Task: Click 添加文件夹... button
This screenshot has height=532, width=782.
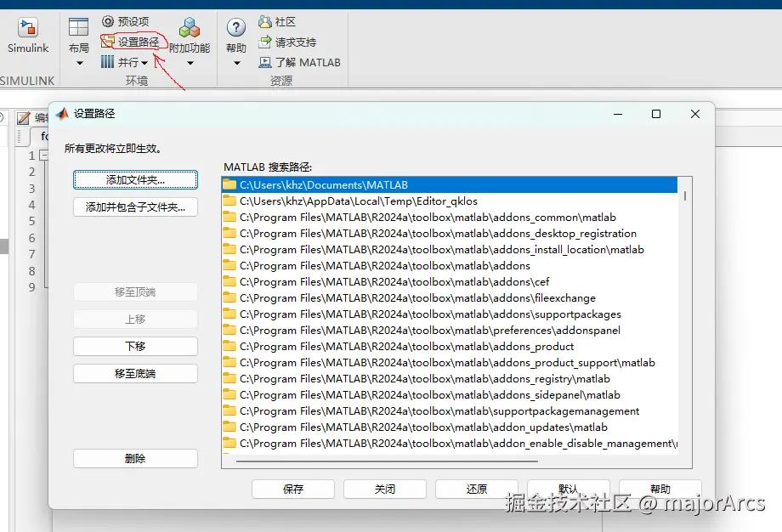Action: (x=135, y=180)
